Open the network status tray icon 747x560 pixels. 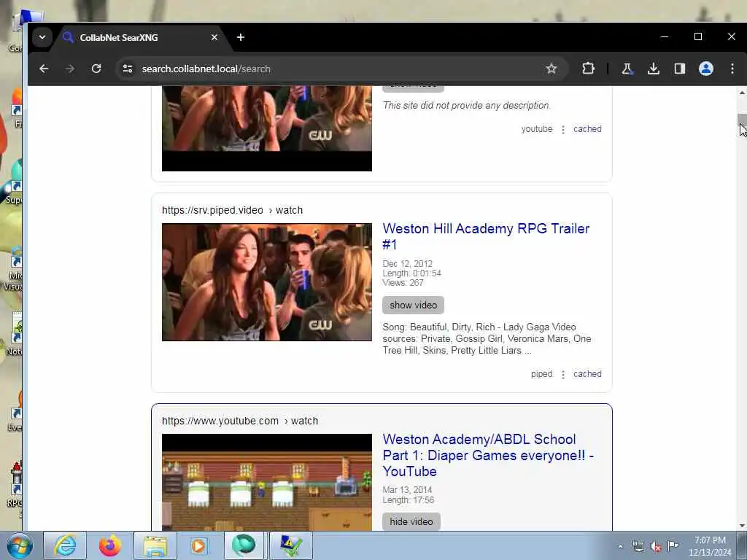click(x=638, y=546)
